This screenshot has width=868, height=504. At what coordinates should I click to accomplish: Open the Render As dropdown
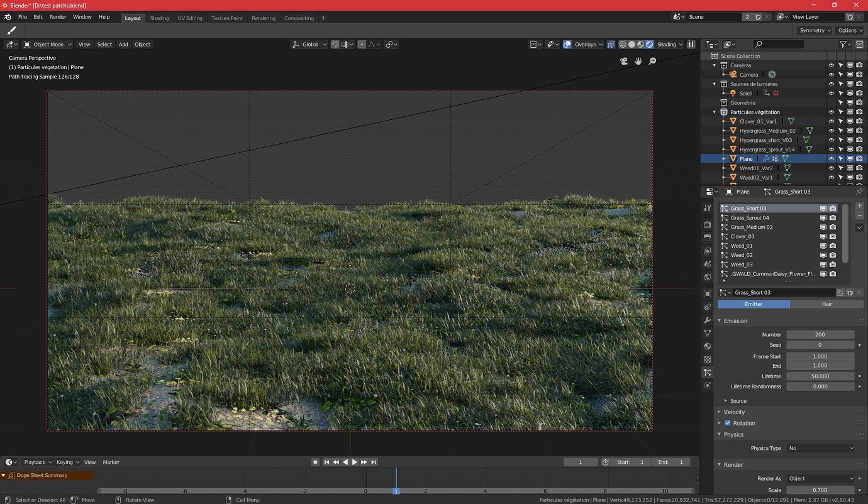[821, 478]
